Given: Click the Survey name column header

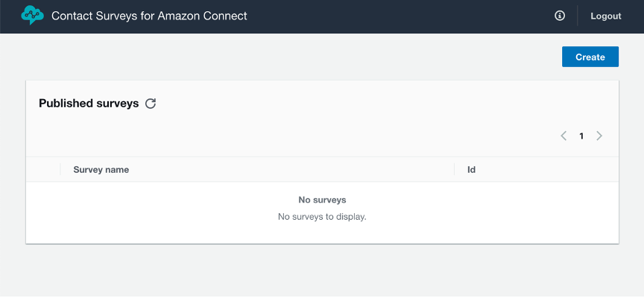Looking at the screenshot, I should pyautogui.click(x=101, y=170).
